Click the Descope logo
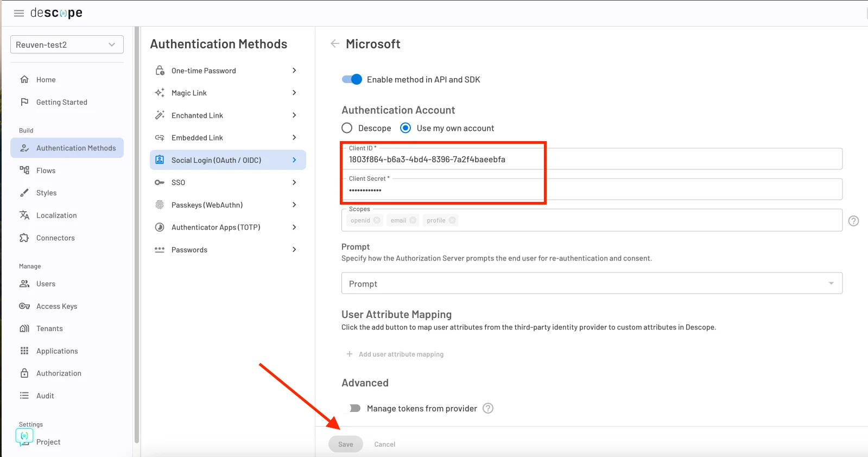Screen dimensions: 868x457 tap(56, 13)
